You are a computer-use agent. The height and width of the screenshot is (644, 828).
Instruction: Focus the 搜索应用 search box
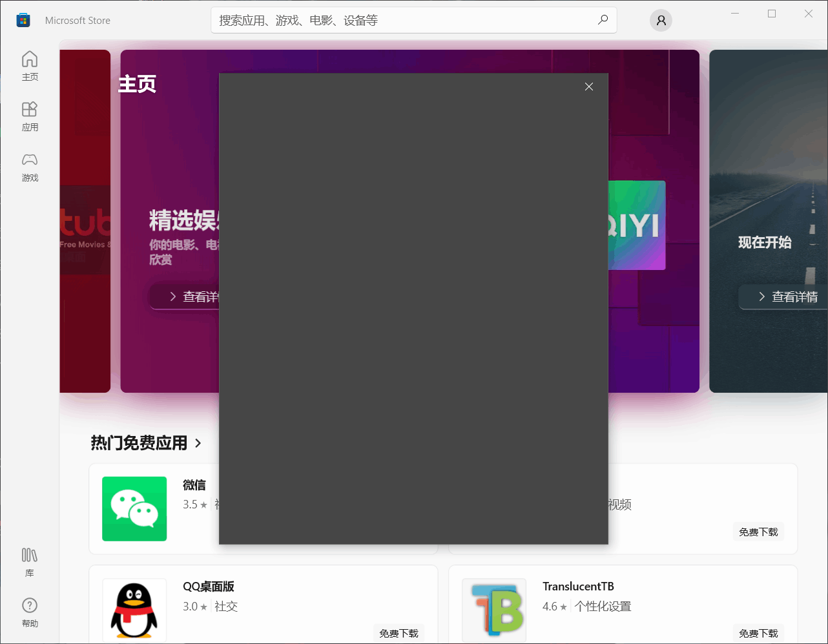[413, 20]
